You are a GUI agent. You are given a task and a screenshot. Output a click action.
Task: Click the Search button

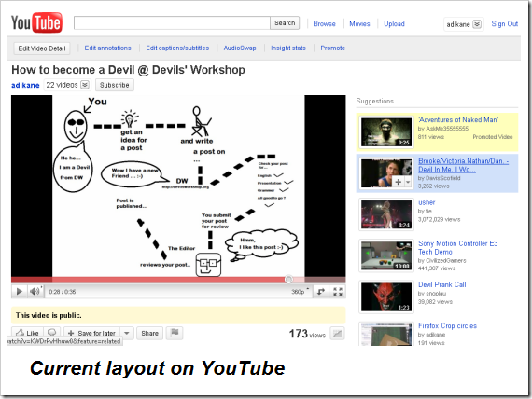[x=285, y=22]
